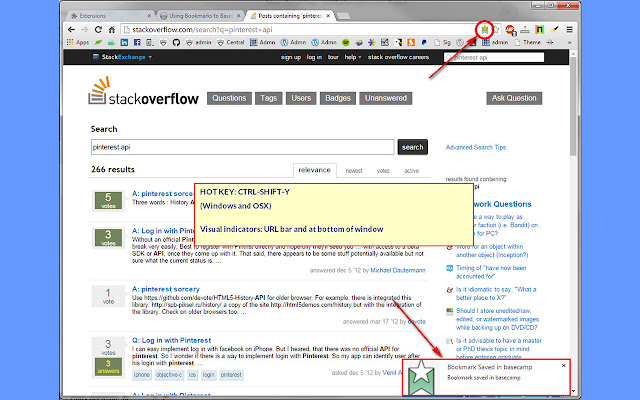Open Timing of "have now been accounted for" question
The width and height of the screenshot is (640, 400).
click(x=491, y=272)
